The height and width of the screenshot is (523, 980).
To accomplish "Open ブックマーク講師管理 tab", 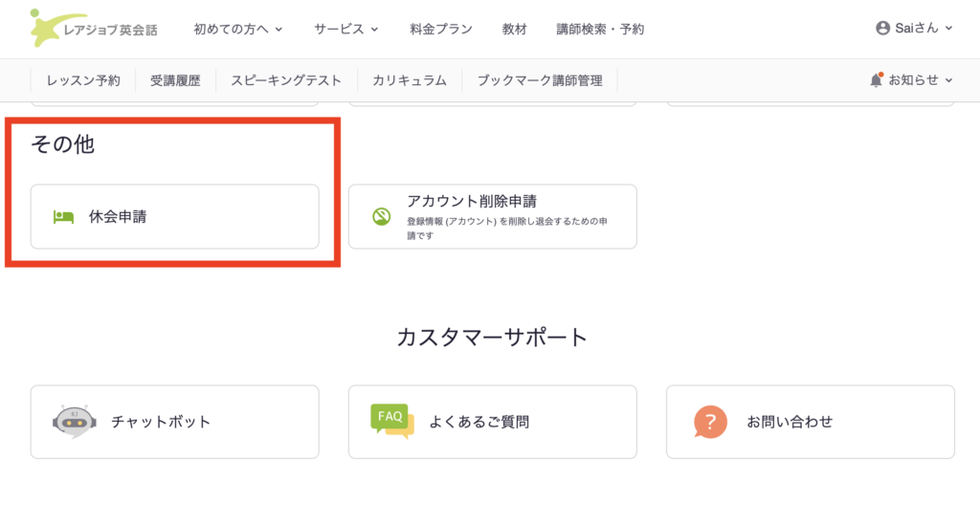I will point(540,80).
